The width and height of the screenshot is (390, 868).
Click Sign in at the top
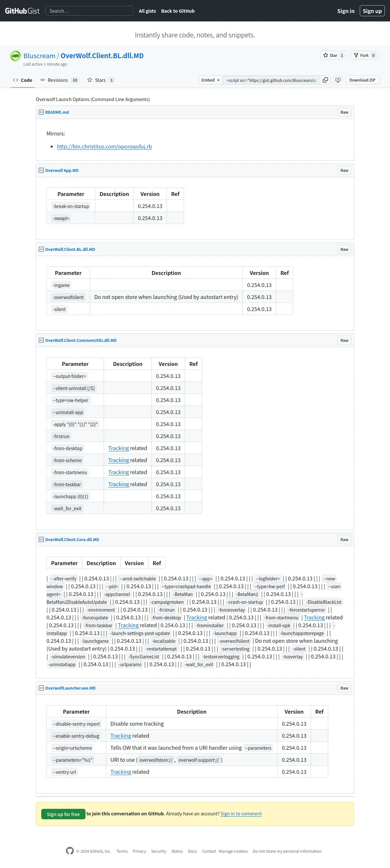pos(346,11)
